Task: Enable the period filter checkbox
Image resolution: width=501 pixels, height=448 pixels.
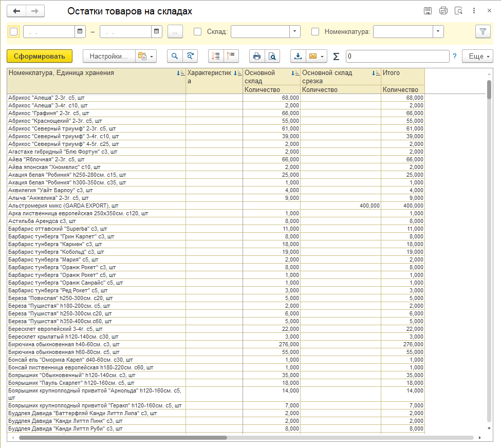Action: tap(14, 32)
